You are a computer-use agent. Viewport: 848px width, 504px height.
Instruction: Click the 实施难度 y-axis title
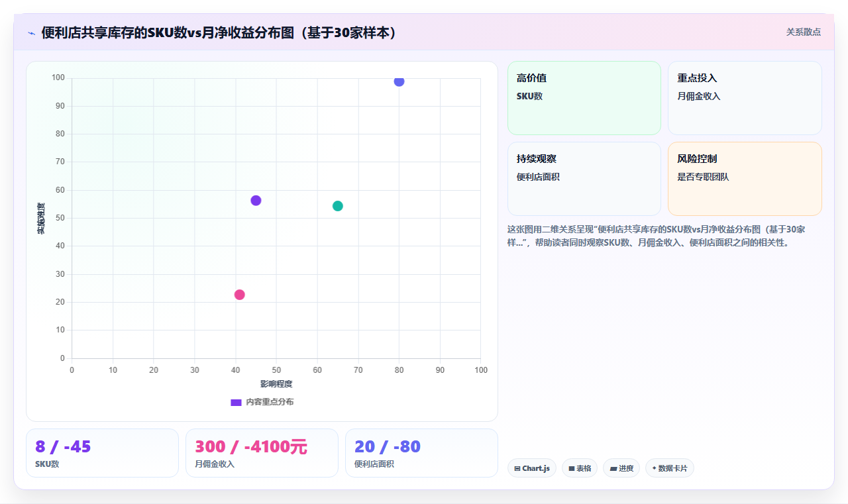tap(41, 219)
